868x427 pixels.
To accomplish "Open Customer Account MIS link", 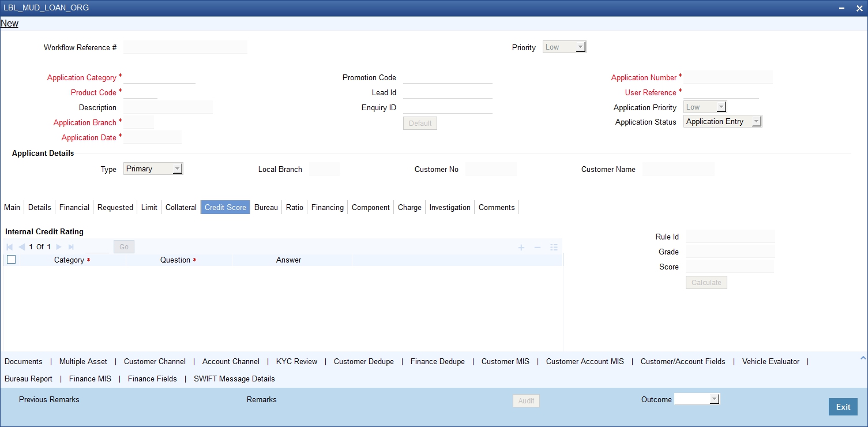I will [x=585, y=361].
